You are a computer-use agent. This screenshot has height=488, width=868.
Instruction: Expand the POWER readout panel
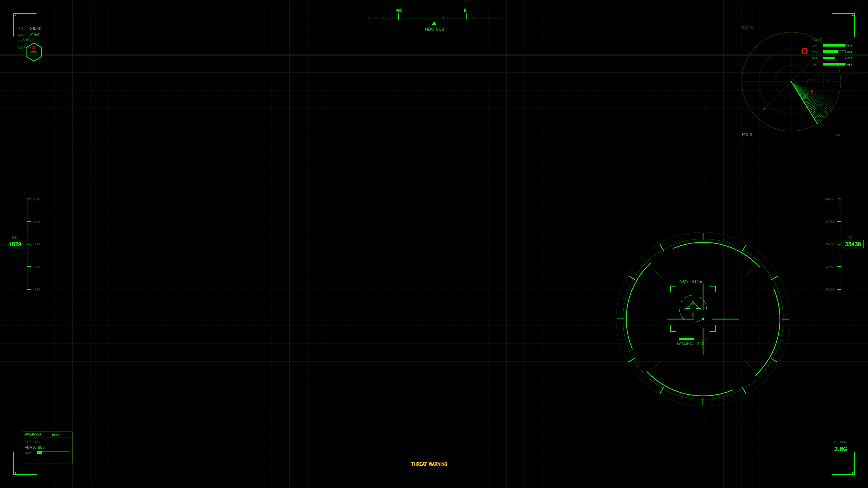pos(817,39)
